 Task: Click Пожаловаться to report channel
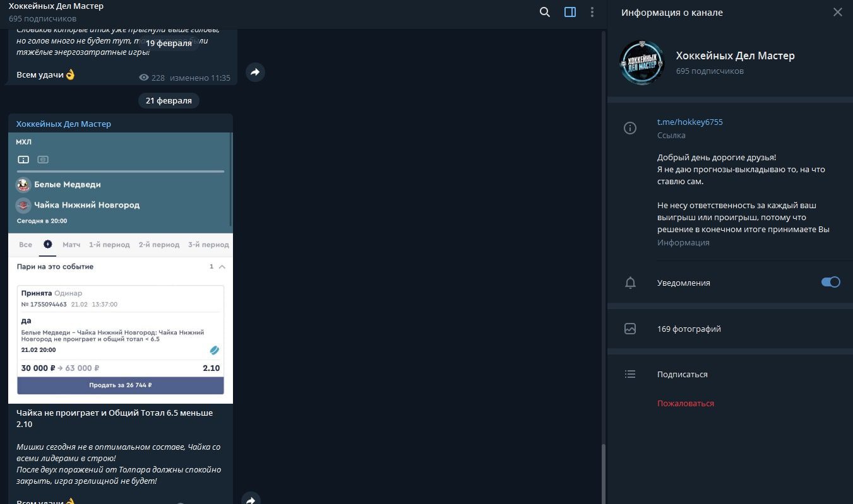pyautogui.click(x=685, y=403)
